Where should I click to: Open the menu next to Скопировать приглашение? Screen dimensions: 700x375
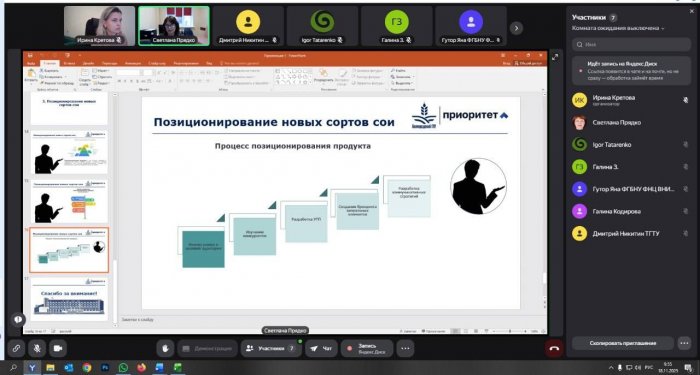(x=684, y=343)
